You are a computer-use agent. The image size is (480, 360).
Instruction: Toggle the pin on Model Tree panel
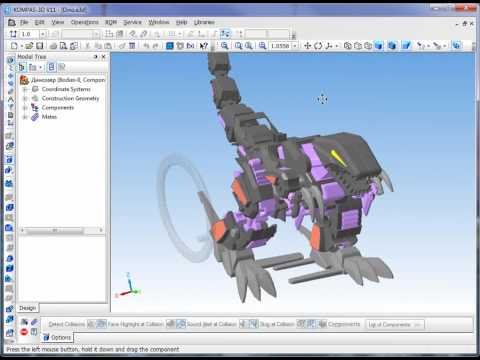(x=95, y=57)
